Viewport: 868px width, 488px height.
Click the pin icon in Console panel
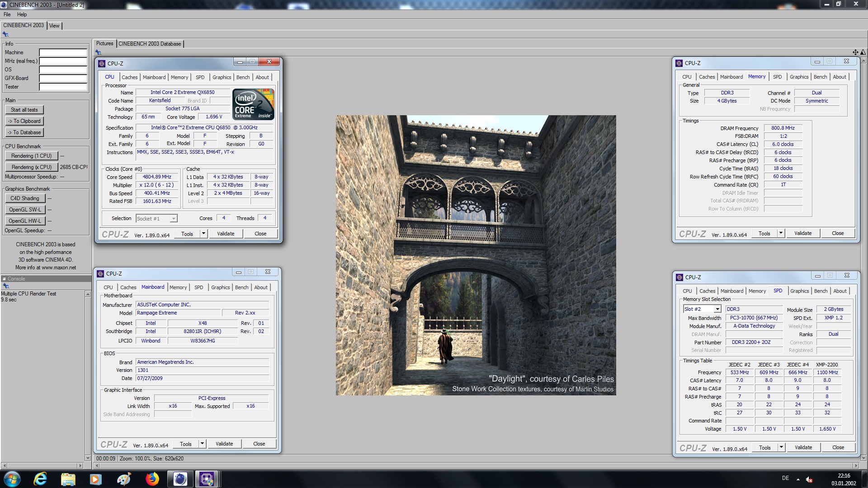click(5, 286)
